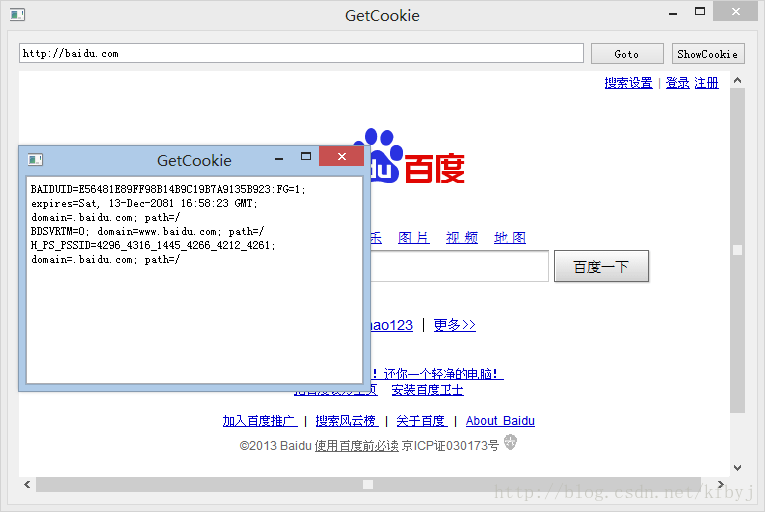
Task: Click the main GetCookie window app icon
Action: pyautogui.click(x=18, y=15)
